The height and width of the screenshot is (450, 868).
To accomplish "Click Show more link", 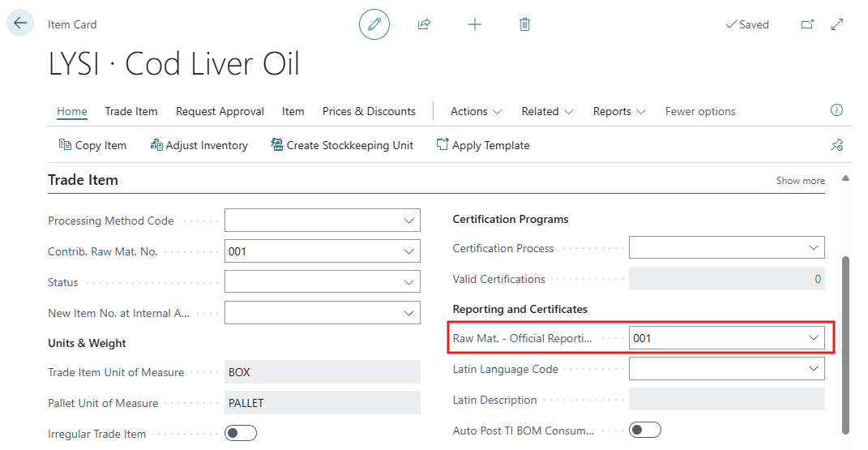I will click(800, 181).
